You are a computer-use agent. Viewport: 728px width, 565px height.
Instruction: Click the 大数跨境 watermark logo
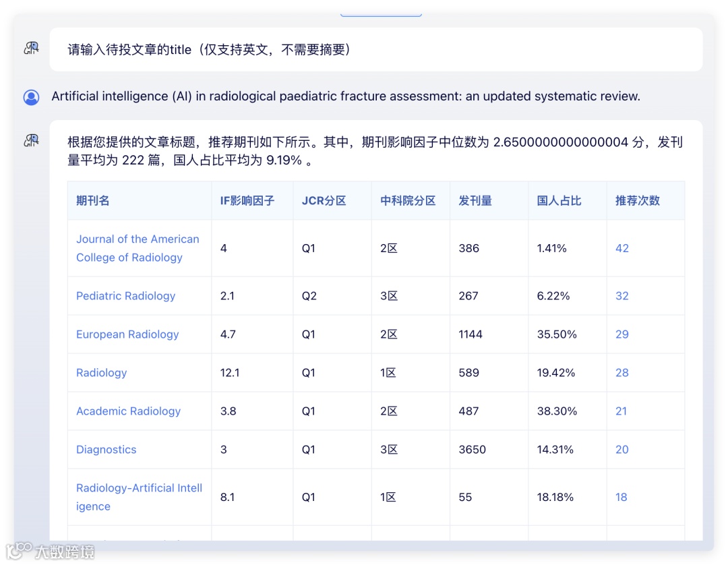coord(51,551)
